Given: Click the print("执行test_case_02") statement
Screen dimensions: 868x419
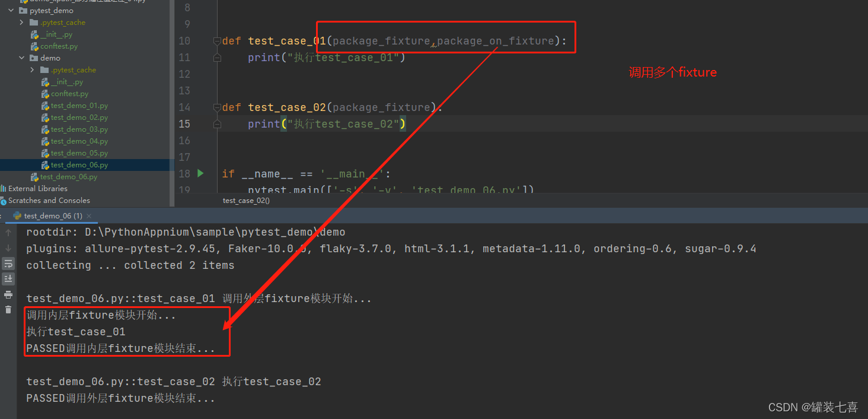Looking at the screenshot, I should click(327, 124).
